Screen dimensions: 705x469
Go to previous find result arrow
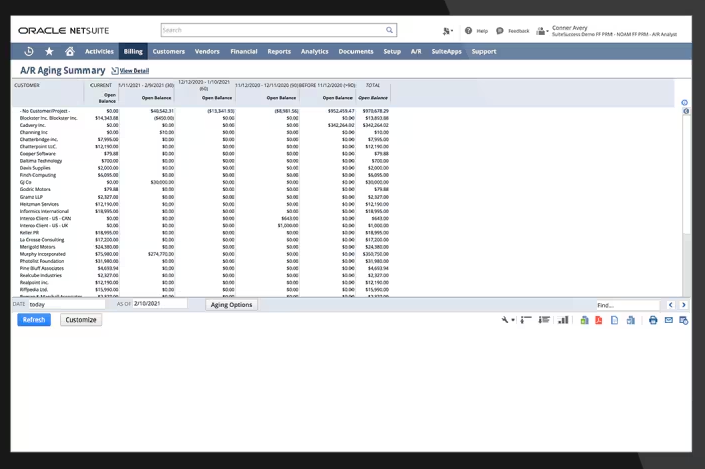click(x=670, y=305)
